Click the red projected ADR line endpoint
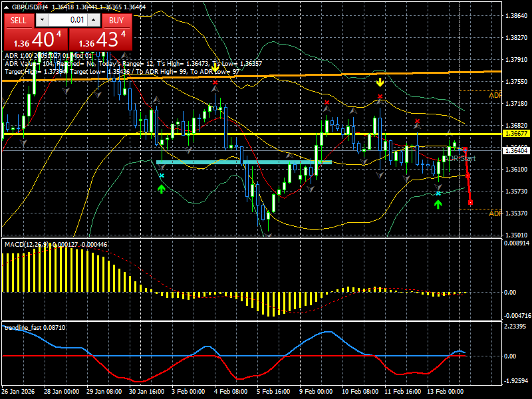This screenshot has height=399, width=532. (470, 203)
